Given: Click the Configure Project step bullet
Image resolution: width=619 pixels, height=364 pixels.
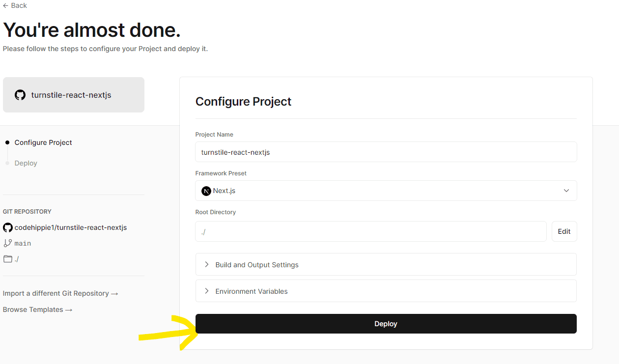Looking at the screenshot, I should (x=7, y=142).
